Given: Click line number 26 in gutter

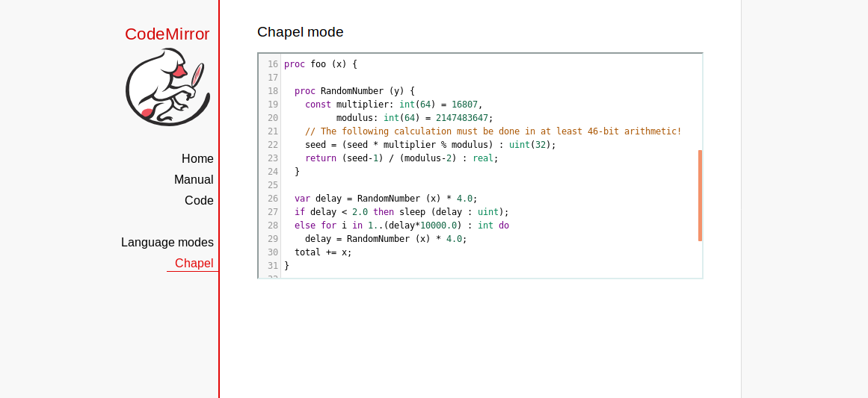Looking at the screenshot, I should 272,199.
